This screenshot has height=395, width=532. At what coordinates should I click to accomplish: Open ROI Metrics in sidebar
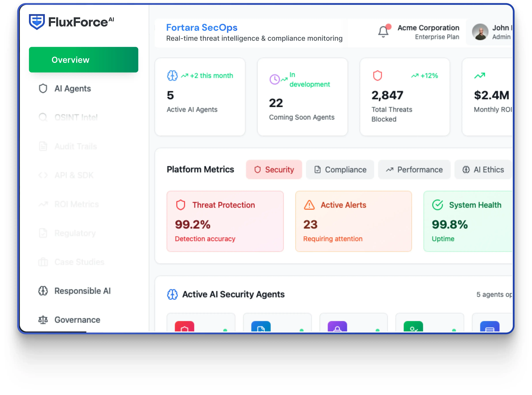[x=76, y=204]
